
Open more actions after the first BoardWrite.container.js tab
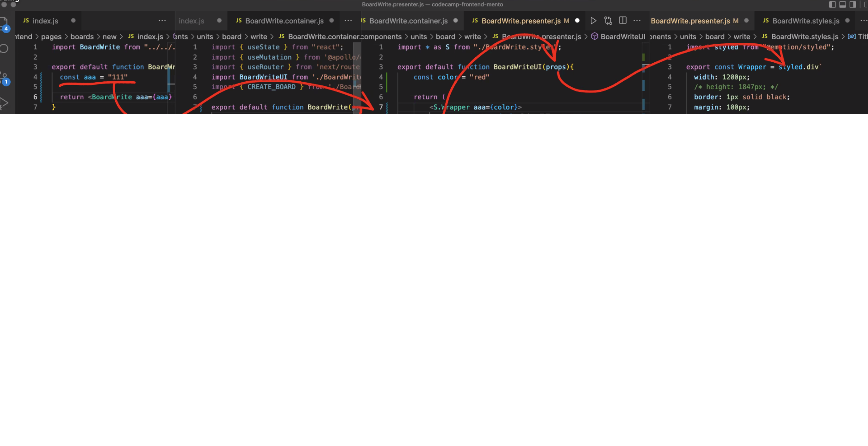click(348, 21)
